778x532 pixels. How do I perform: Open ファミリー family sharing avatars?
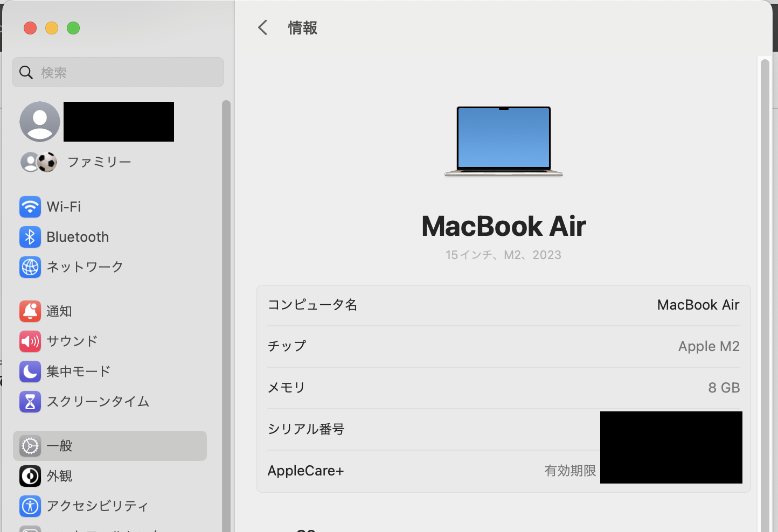pos(39,162)
